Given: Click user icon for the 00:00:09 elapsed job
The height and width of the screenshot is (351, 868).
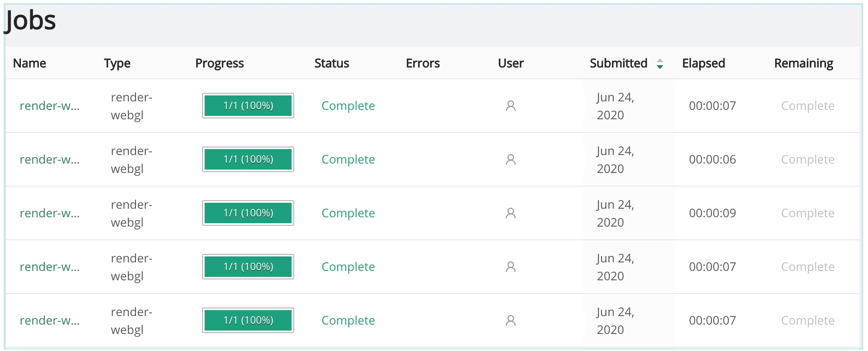Looking at the screenshot, I should point(510,213).
